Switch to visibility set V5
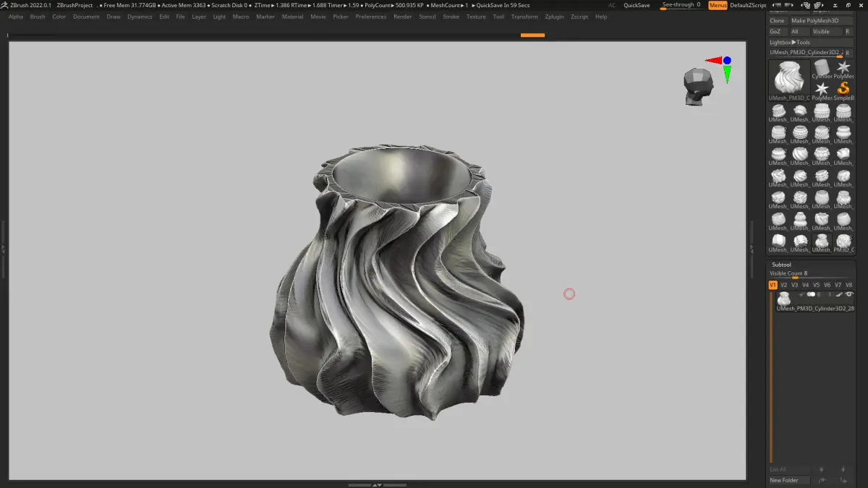 816,285
